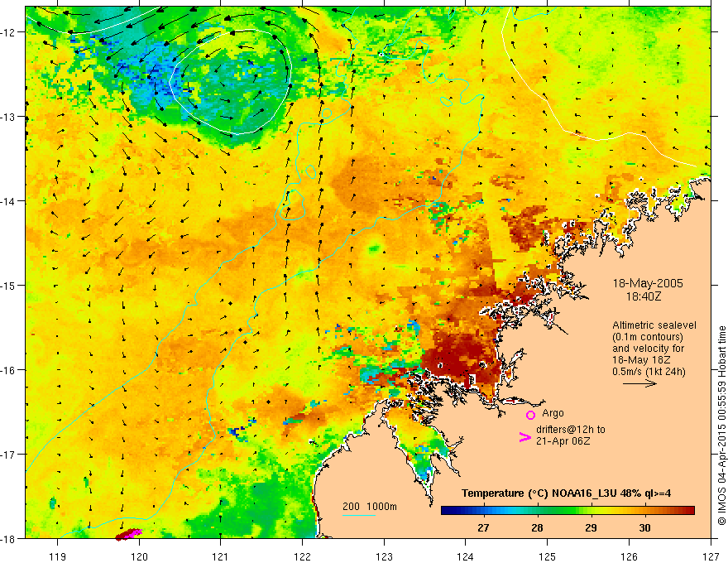Click longitude axis label 127
This screenshot has width=728, height=563.
711,556
